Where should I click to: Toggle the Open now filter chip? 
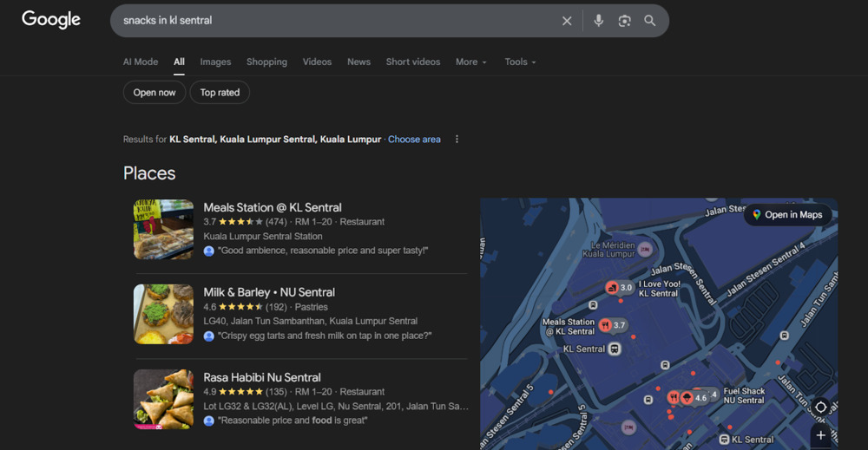pyautogui.click(x=155, y=92)
